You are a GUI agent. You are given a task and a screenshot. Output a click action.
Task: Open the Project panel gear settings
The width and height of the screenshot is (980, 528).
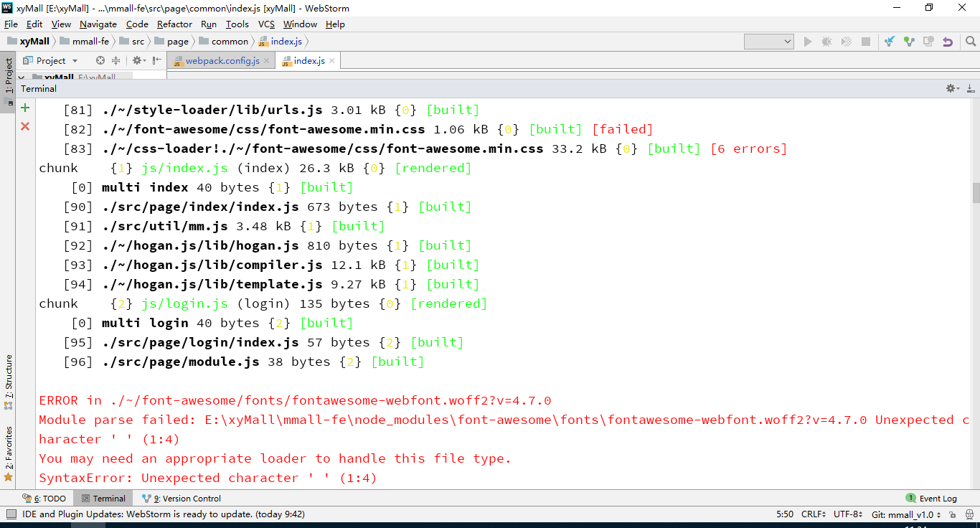point(138,61)
